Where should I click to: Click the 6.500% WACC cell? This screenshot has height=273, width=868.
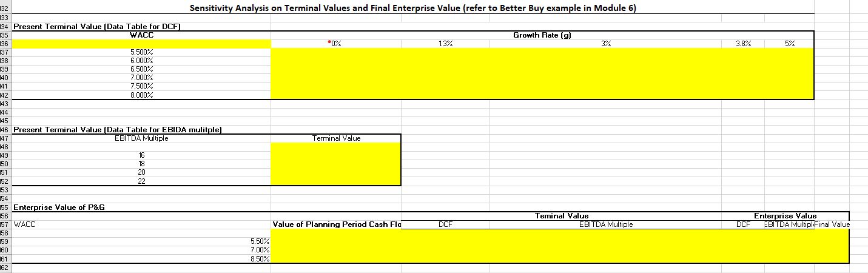[x=141, y=70]
